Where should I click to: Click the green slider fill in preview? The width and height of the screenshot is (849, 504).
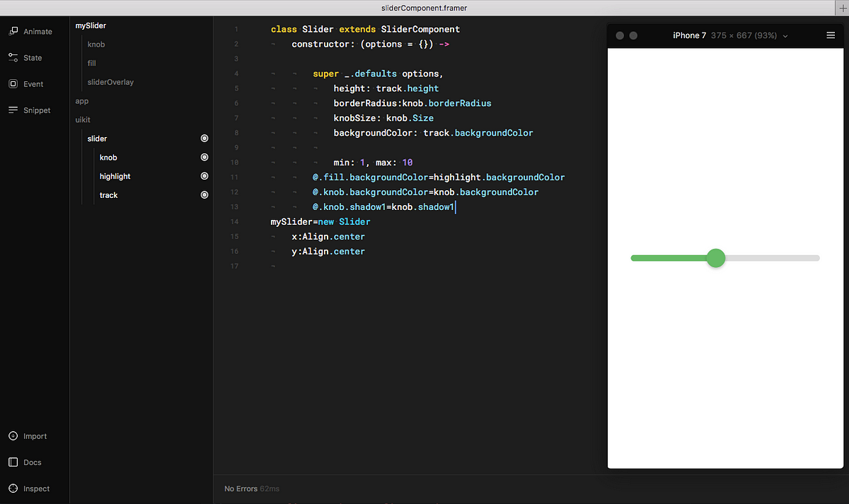click(x=669, y=258)
